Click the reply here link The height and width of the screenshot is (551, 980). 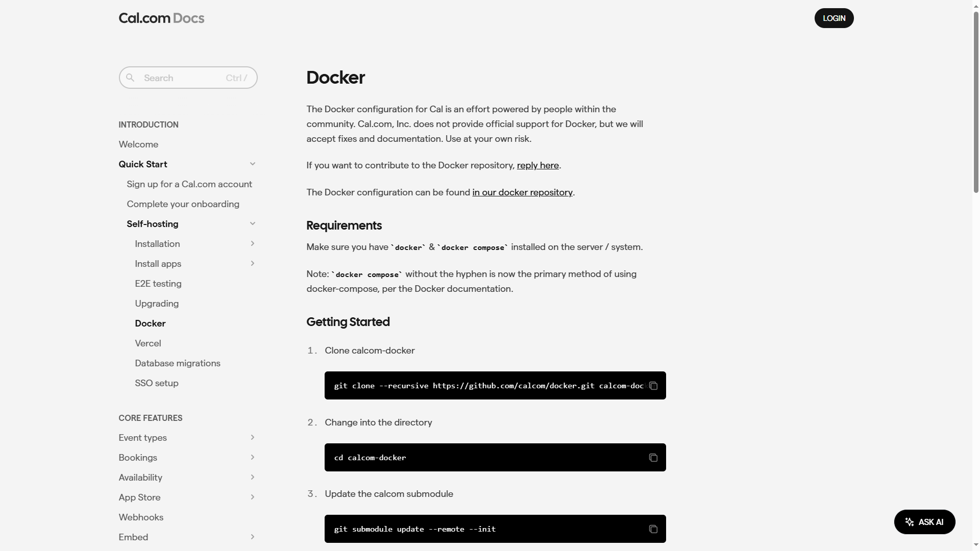tap(537, 165)
